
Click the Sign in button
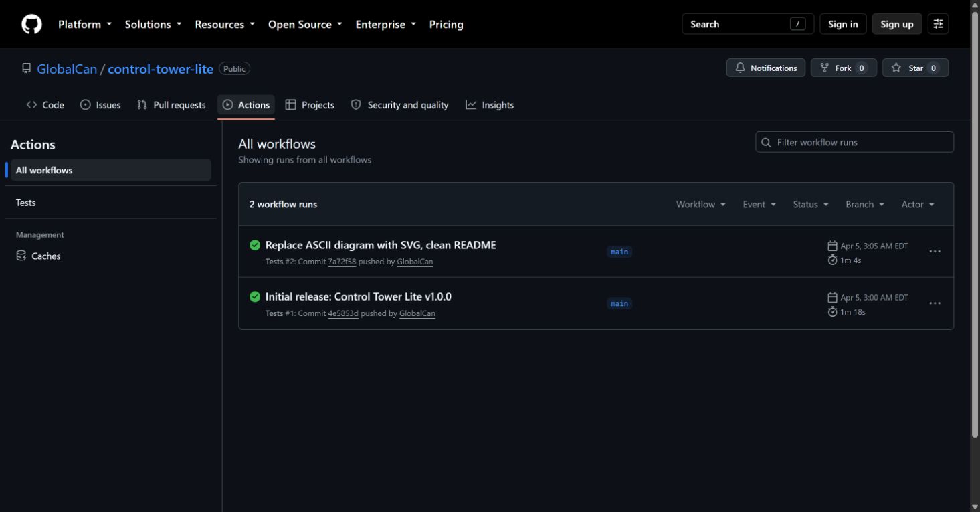(843, 24)
